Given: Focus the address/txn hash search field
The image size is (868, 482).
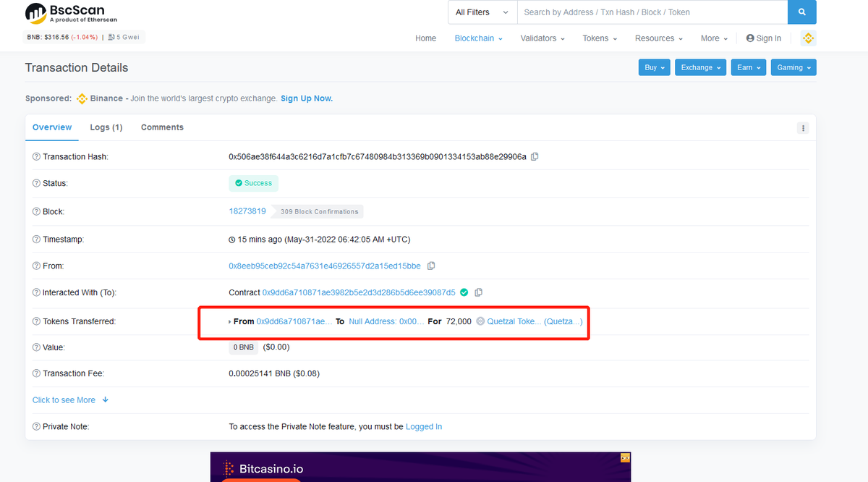Looking at the screenshot, I should point(652,12).
